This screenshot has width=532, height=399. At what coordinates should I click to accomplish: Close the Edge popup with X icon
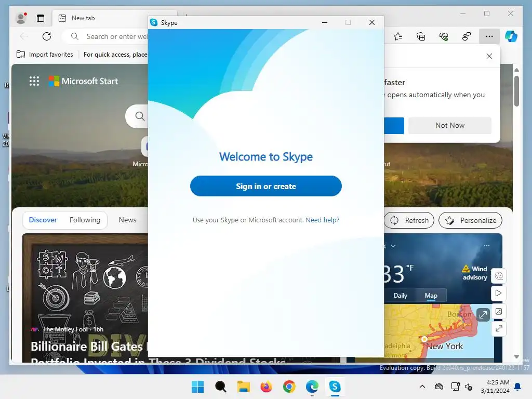[x=489, y=56]
